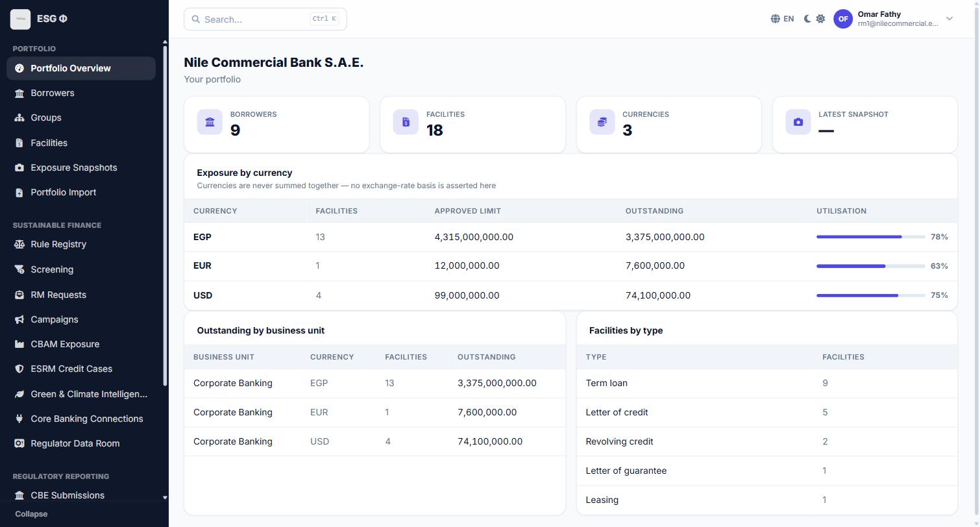
Task: Click the Term loan row
Action: click(x=766, y=383)
